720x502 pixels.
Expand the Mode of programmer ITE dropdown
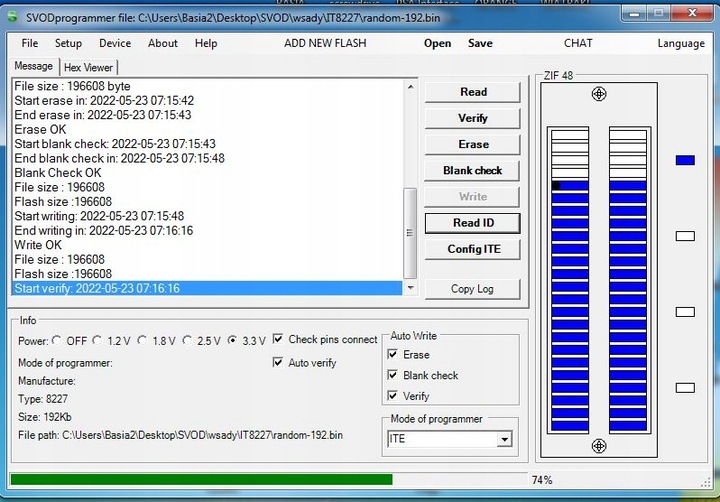[504, 439]
